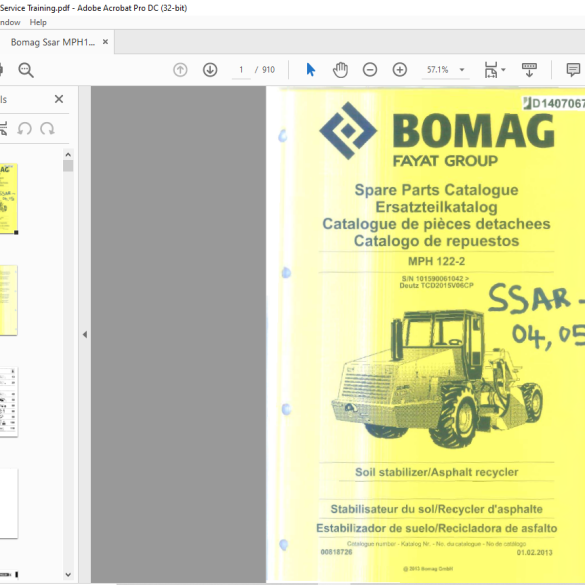This screenshot has width=585, height=585.
Task: Switch to the Bomag Ssar MPH1 tab
Action: pyautogui.click(x=52, y=42)
